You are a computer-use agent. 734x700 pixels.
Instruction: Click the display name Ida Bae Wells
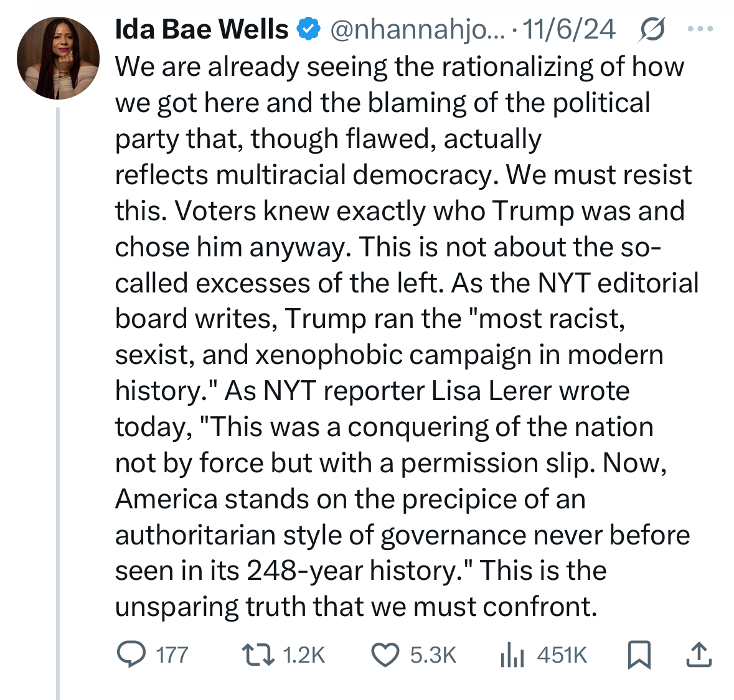pos(201,29)
